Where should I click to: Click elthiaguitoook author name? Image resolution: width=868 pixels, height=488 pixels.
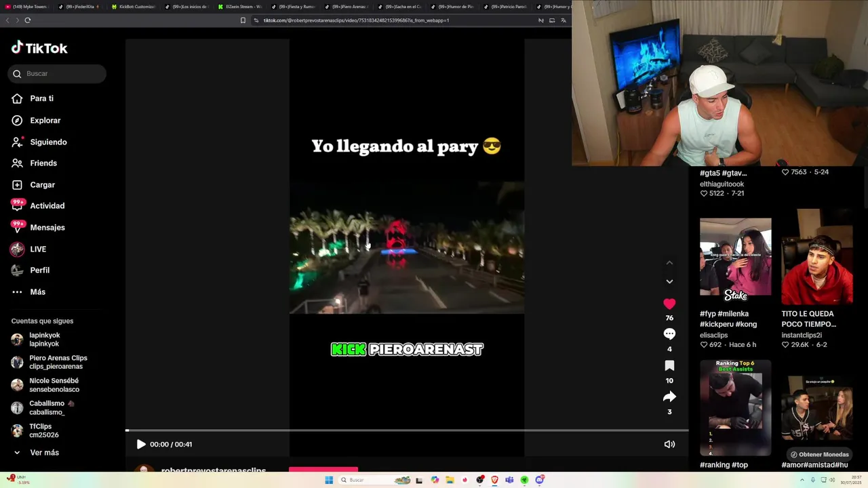(x=722, y=184)
